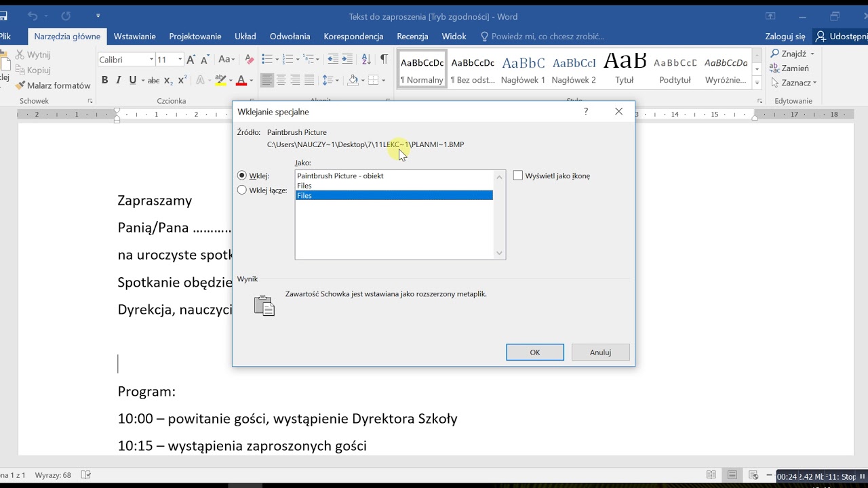Enable the Wyświetl jako ikonę checkbox

click(x=518, y=176)
